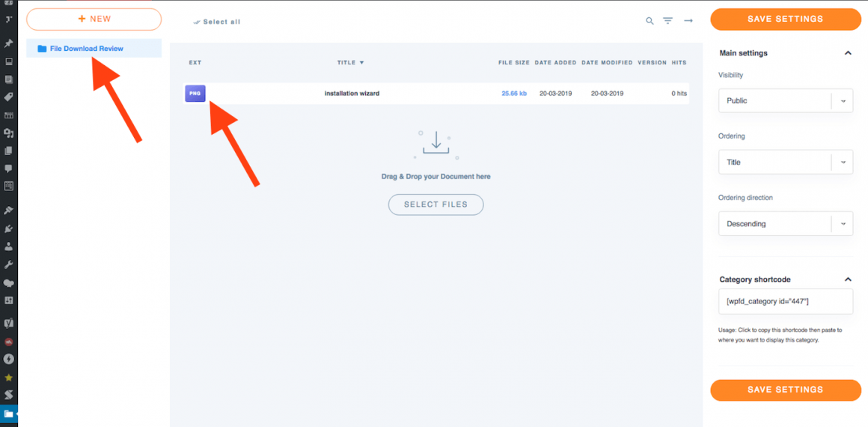
Task: Click the price tag icon in sidebar
Action: [8, 97]
